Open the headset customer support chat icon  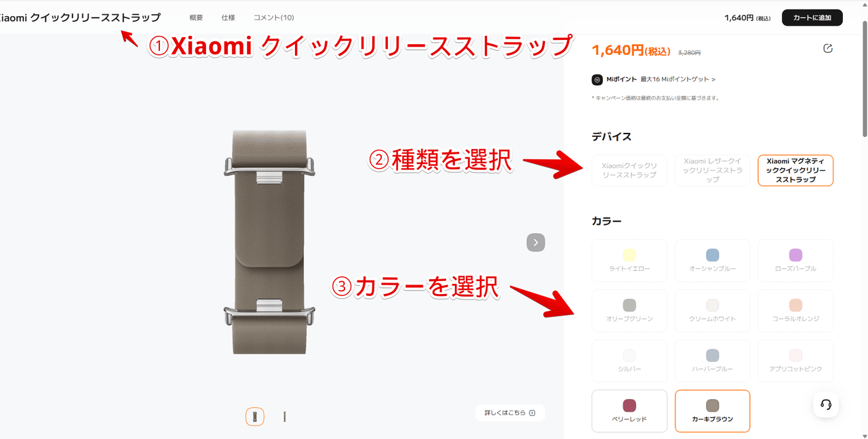[826, 404]
